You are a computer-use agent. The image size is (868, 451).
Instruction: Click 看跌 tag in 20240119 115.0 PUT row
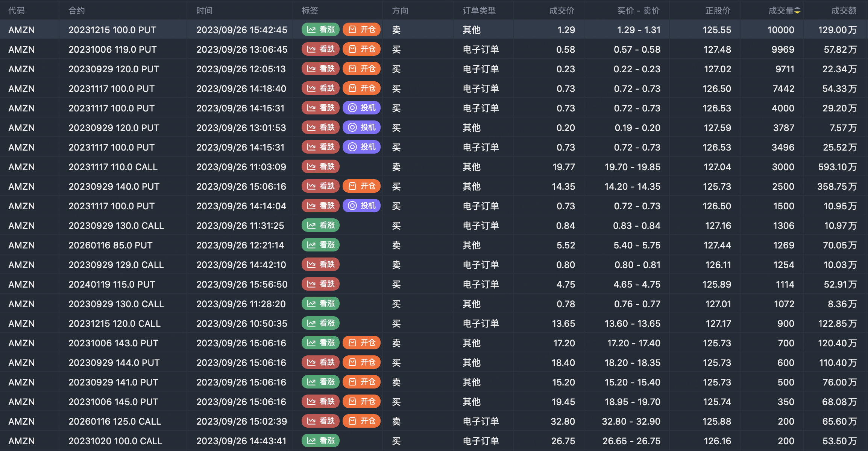click(x=320, y=284)
